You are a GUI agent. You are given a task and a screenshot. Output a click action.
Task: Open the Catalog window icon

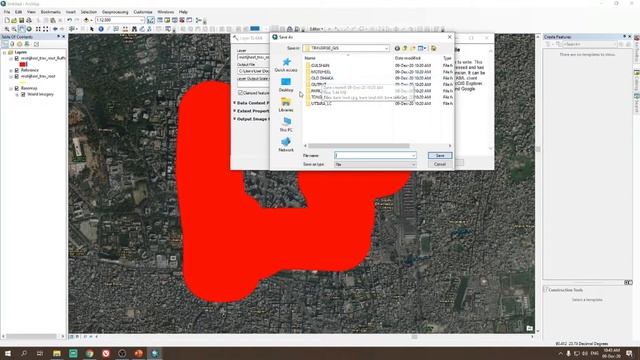167,20
